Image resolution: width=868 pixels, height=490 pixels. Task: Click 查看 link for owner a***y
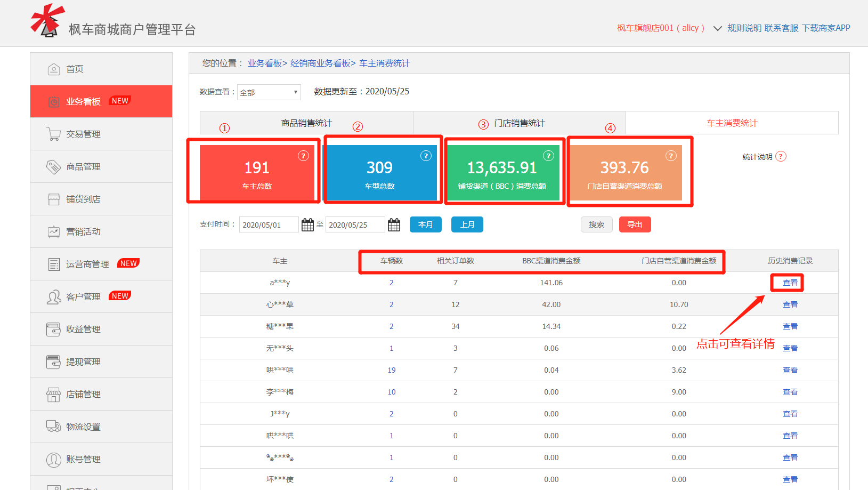[x=790, y=283]
